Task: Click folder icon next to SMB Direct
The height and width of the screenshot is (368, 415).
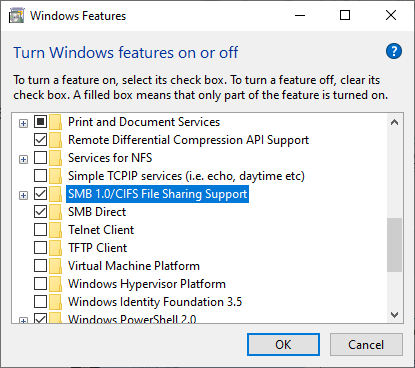Action: pos(56,212)
